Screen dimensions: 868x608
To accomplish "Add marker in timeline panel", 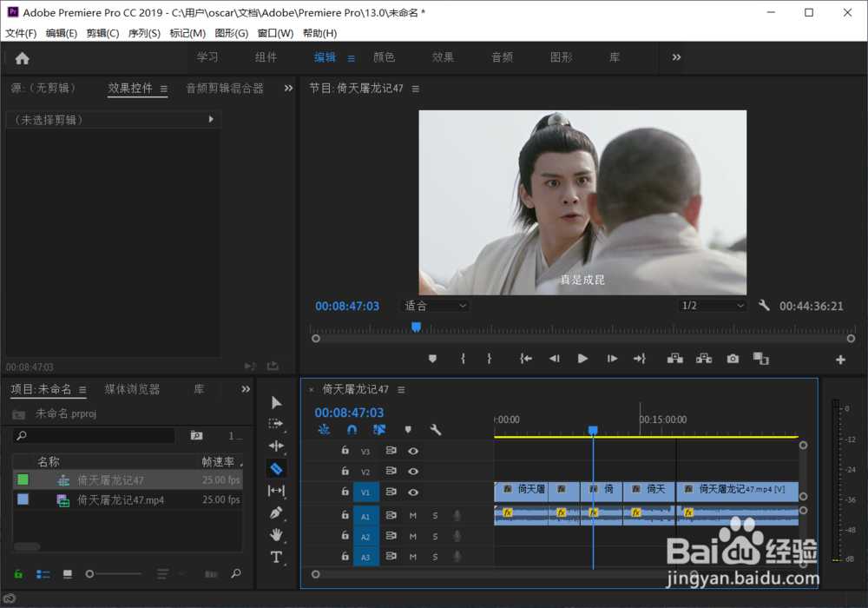I will pos(408,430).
